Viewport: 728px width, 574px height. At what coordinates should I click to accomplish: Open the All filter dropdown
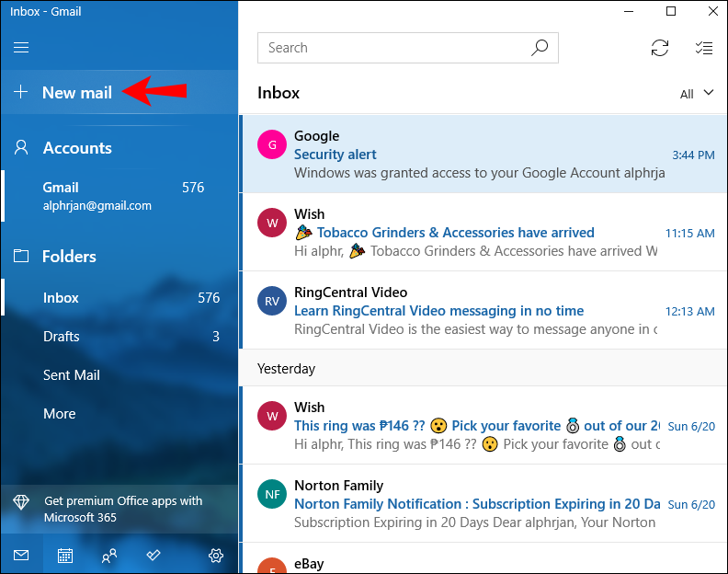coord(697,94)
